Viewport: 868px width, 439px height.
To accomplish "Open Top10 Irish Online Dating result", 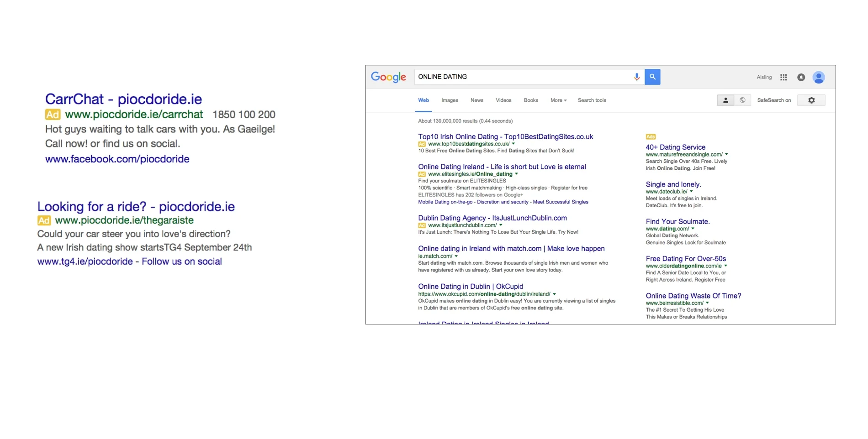I will (505, 136).
